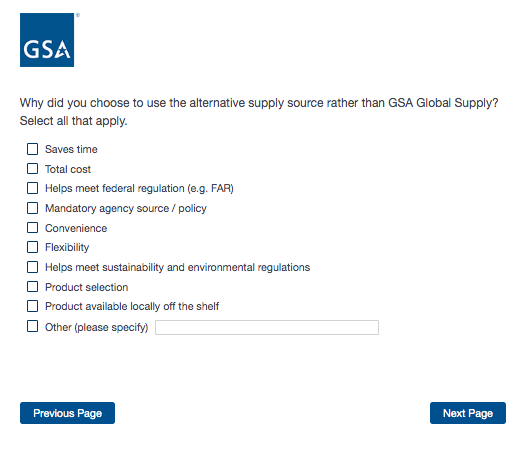Tick the Total cost option
This screenshot has width=522, height=449.
(32, 169)
